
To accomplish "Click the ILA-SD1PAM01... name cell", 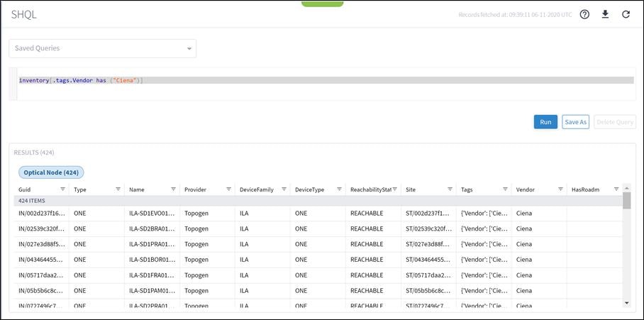I will pyautogui.click(x=152, y=290).
